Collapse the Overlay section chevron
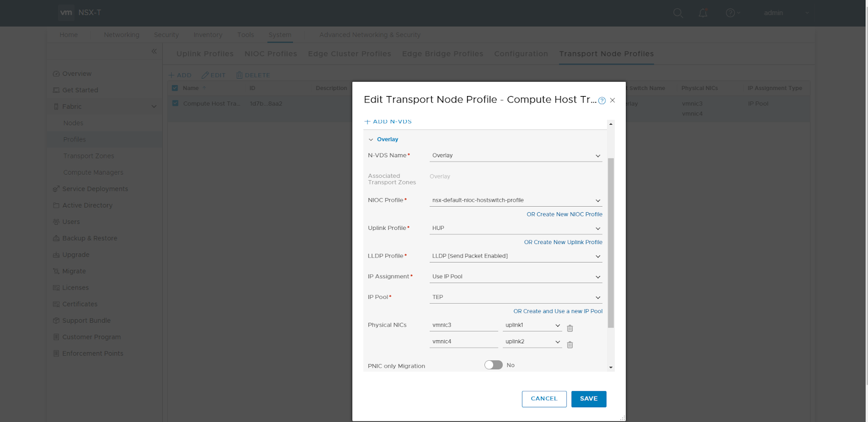This screenshot has height=422, width=868. [x=371, y=139]
